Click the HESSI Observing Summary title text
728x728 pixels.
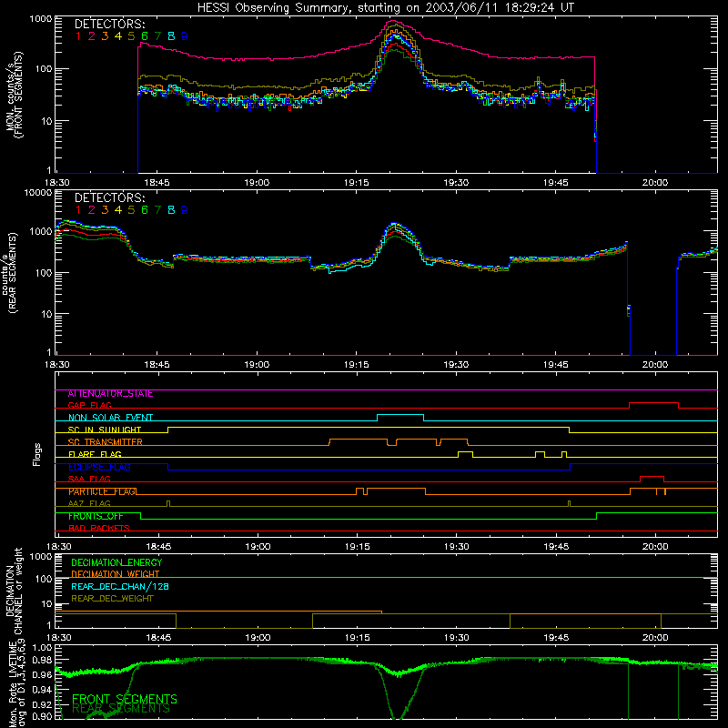(385, 8)
